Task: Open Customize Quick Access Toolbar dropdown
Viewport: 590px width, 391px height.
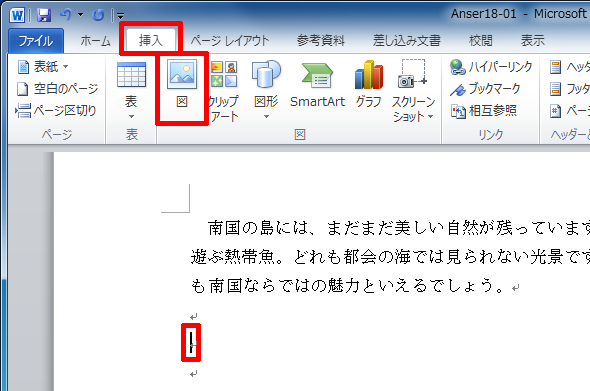Action: coord(120,16)
